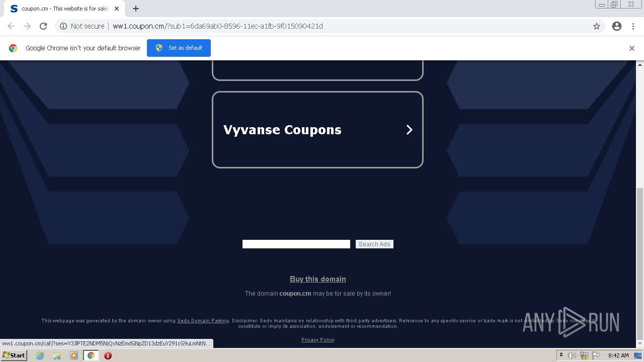Open the Buy this domain link
This screenshot has width=644, height=362.
[x=317, y=279]
